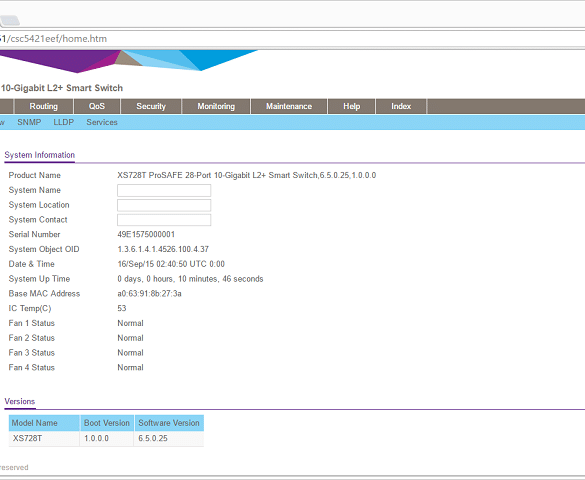Open the Help menu tab

[351, 106]
